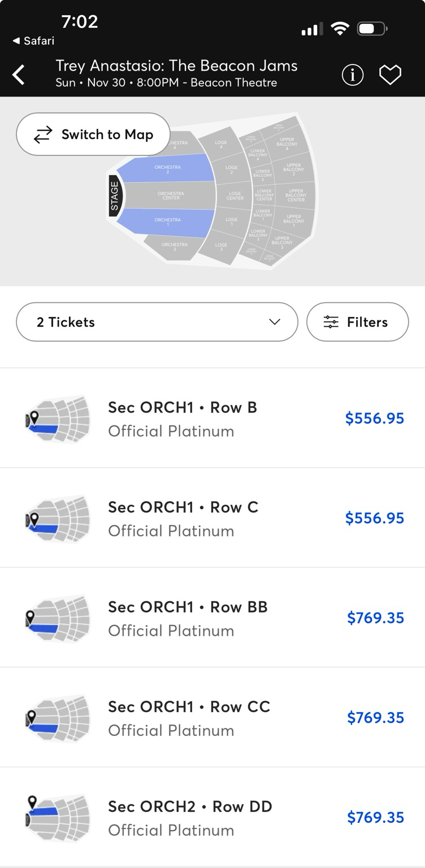
Task: Open the Filters options
Action: (357, 322)
